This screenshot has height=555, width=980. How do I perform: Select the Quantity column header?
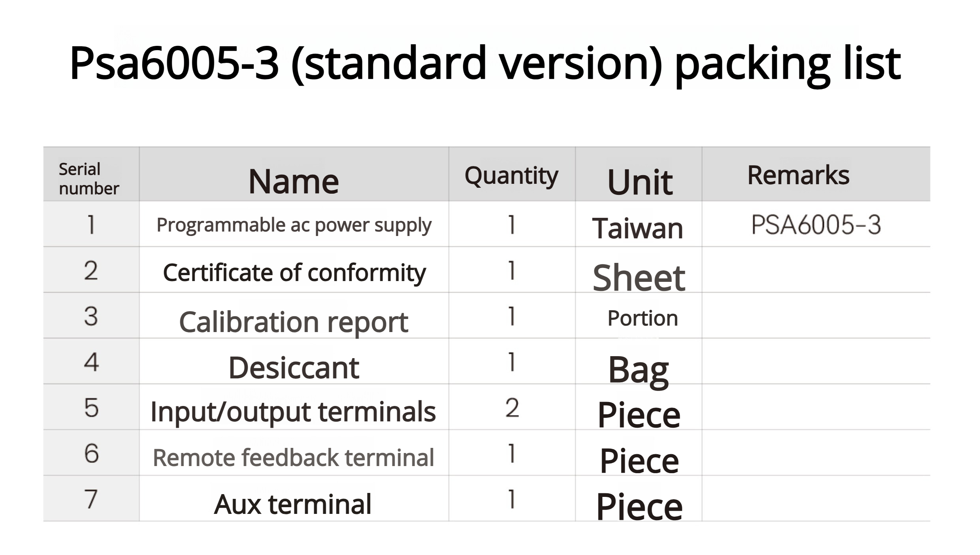[511, 175]
